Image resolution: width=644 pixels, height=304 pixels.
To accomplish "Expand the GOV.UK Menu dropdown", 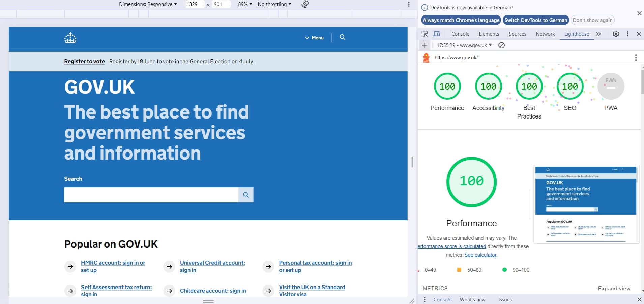I will (x=314, y=38).
